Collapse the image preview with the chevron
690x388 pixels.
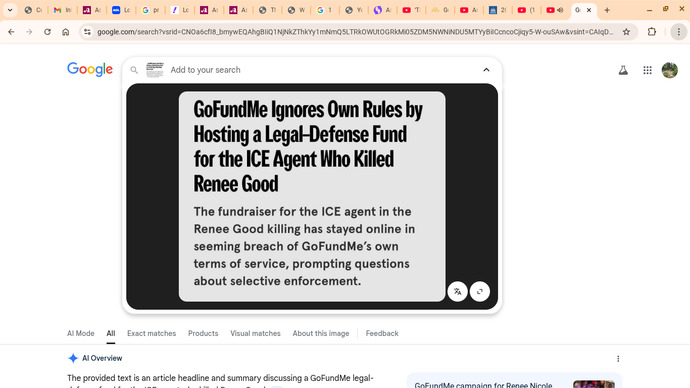coord(486,70)
